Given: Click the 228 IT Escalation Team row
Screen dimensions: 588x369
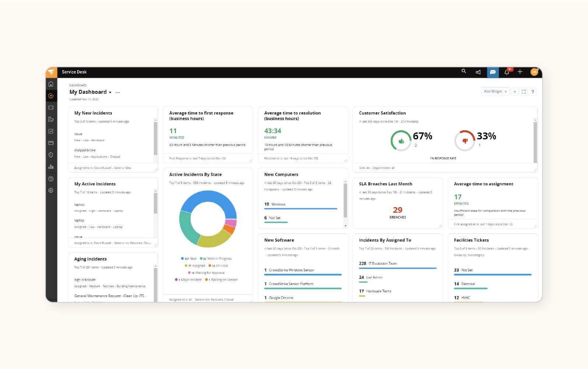Looking at the screenshot, I should (x=398, y=265).
